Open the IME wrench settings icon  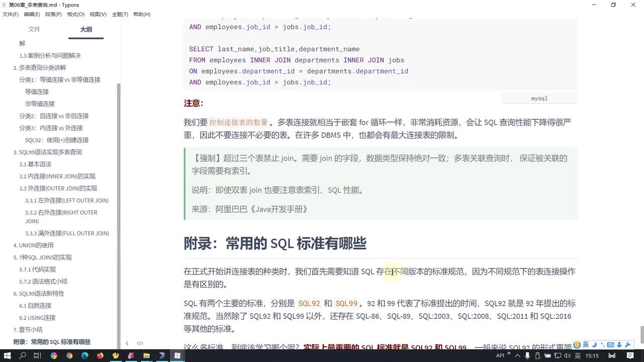(x=627, y=344)
